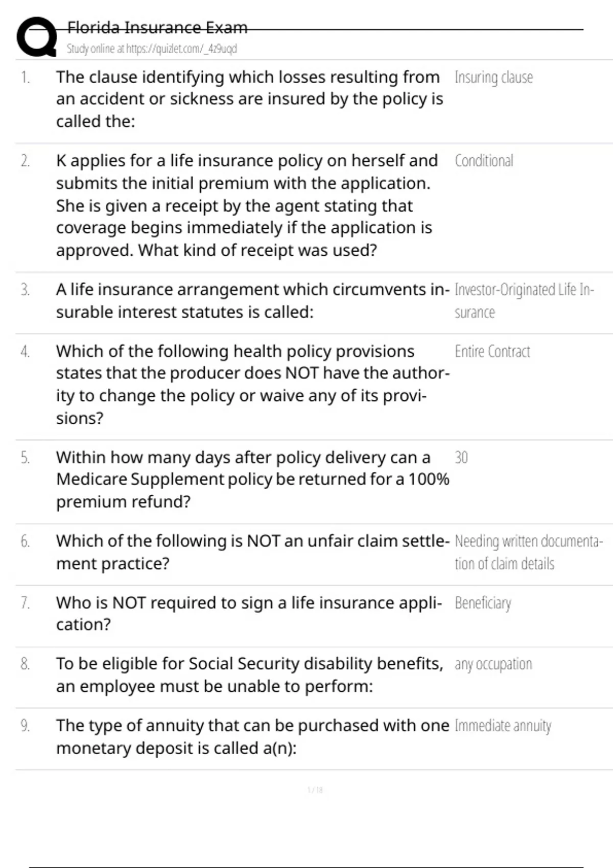Select the 'Insuring clause' answer text
The height and width of the screenshot is (868, 613).
(x=493, y=78)
